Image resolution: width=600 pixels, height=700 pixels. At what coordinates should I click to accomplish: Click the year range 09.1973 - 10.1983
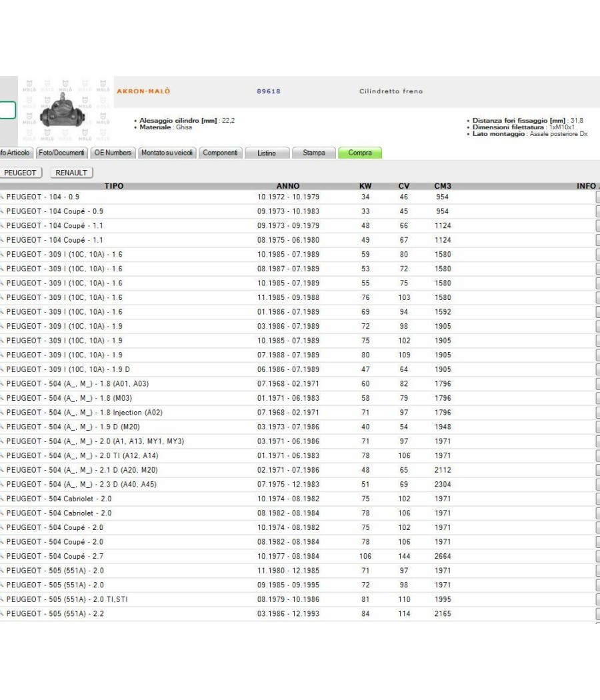coord(289,211)
